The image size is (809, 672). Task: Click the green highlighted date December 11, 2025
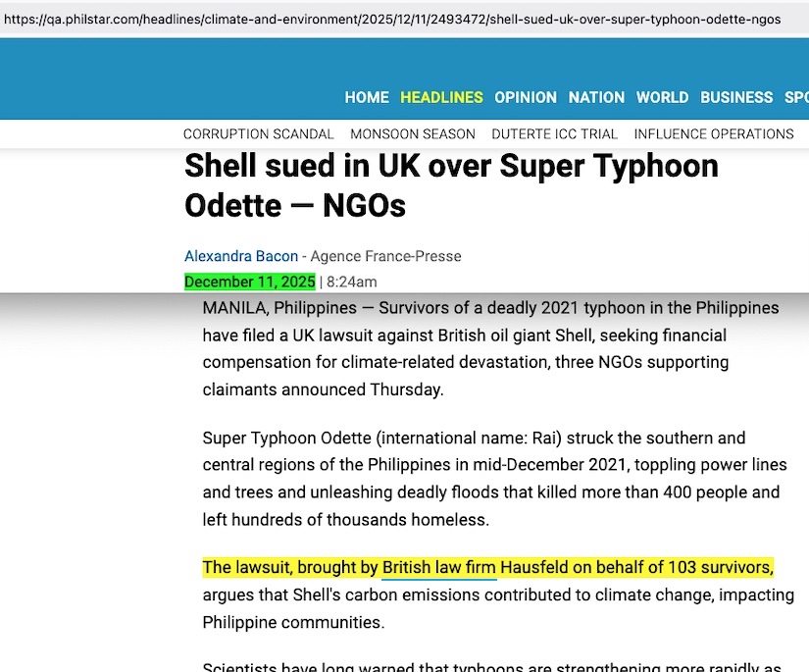[x=250, y=283]
